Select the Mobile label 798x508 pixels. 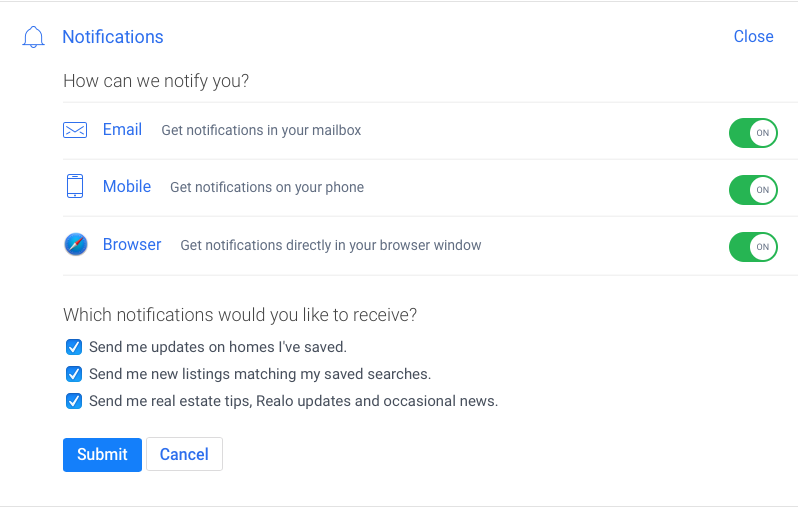[127, 186]
